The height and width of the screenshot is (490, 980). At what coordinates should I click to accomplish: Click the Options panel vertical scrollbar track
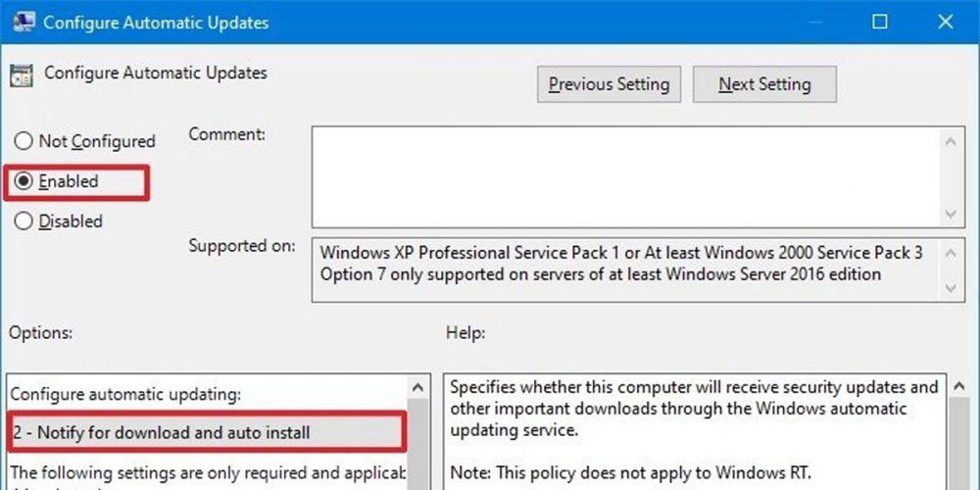tap(417, 441)
